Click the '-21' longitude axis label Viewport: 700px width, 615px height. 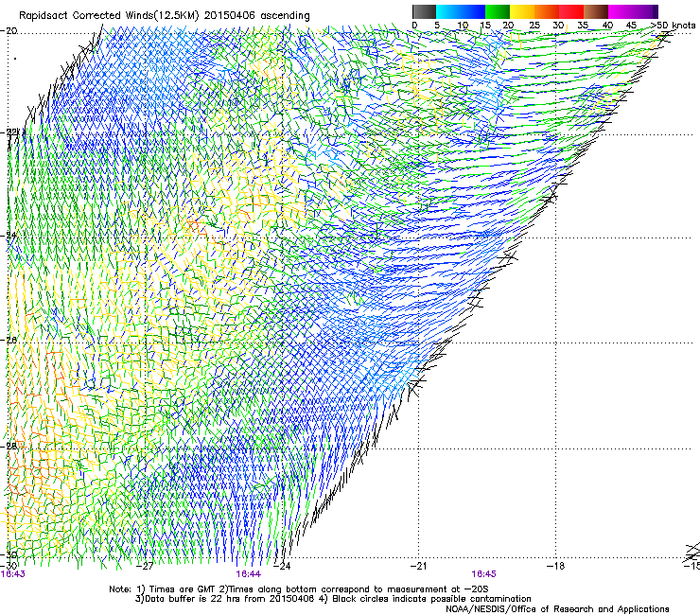tap(418, 566)
